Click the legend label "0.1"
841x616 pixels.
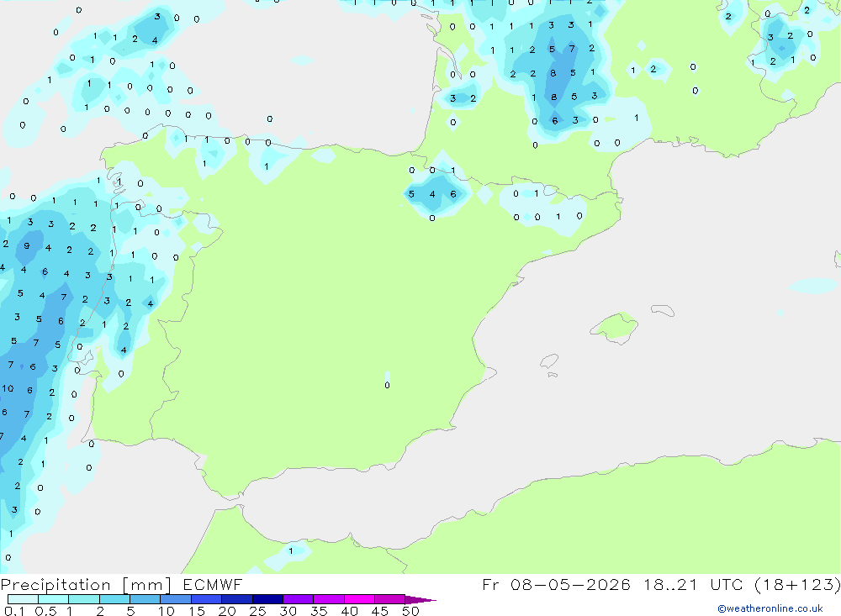(x=14, y=611)
